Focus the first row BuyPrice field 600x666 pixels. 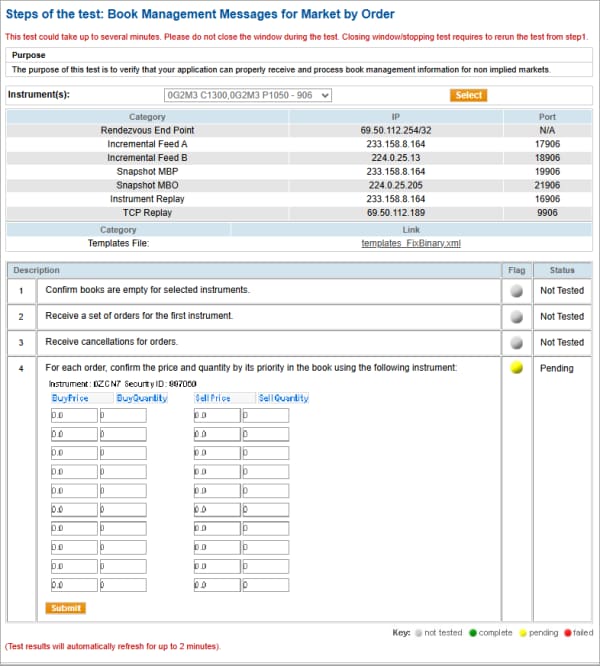(73, 416)
